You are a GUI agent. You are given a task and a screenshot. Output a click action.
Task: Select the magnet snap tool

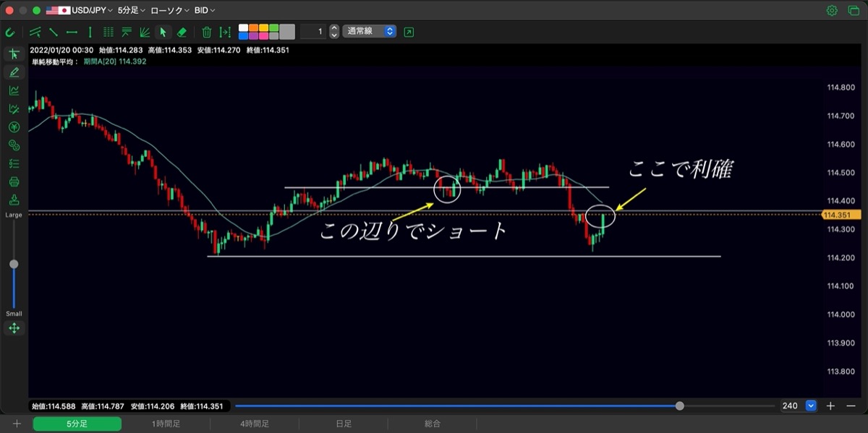click(9, 32)
